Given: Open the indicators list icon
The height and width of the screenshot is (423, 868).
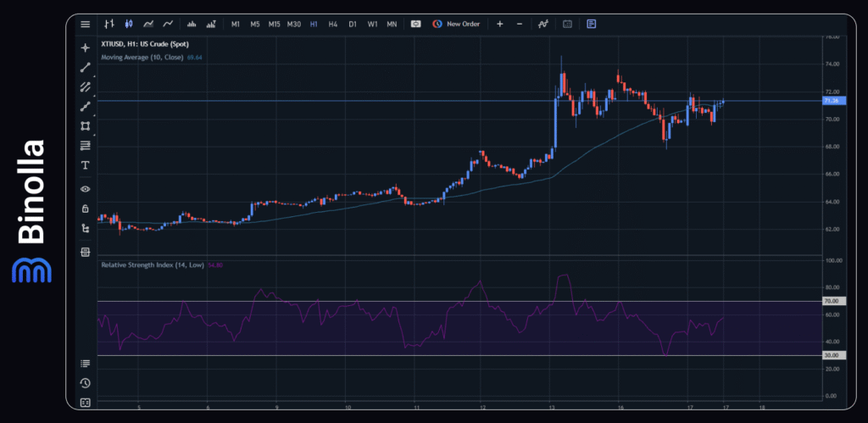Looking at the screenshot, I should click(x=544, y=24).
